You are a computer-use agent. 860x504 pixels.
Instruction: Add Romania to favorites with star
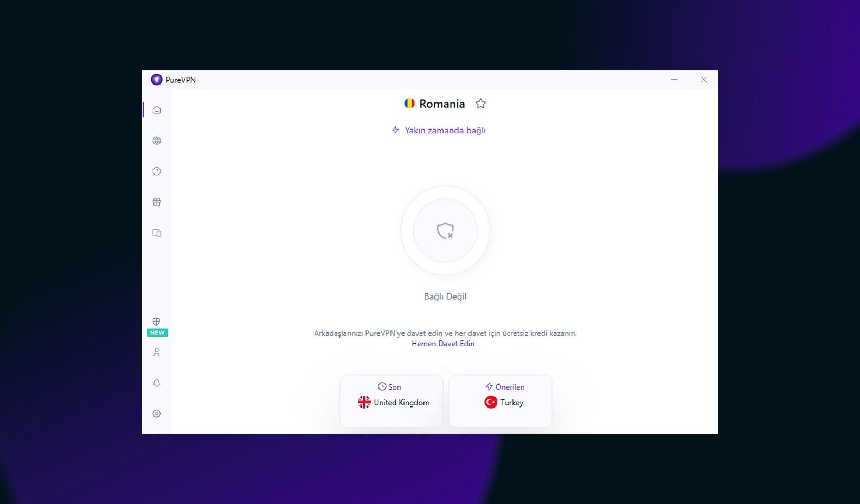tap(480, 104)
